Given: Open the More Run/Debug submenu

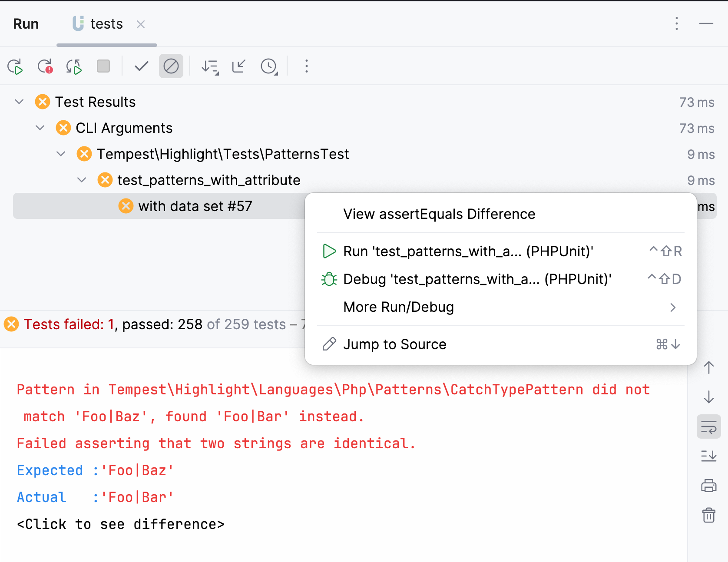Looking at the screenshot, I should tap(398, 307).
